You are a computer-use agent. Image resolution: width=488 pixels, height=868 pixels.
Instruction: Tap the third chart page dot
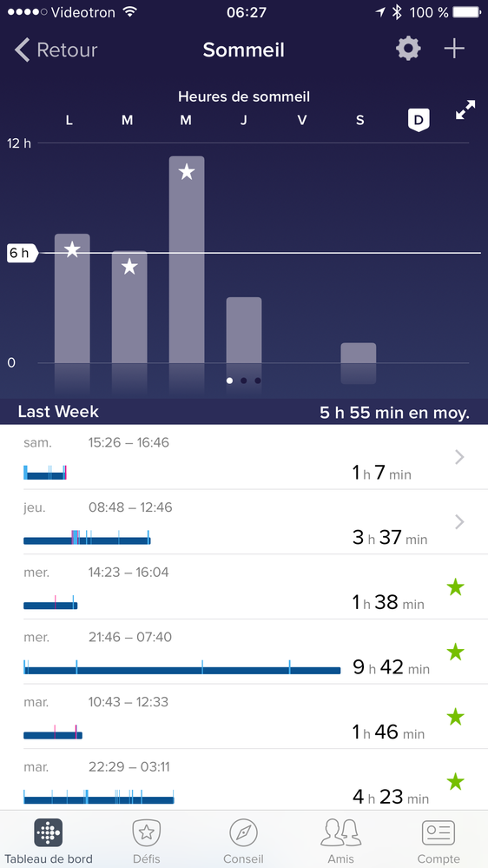pos(258,381)
